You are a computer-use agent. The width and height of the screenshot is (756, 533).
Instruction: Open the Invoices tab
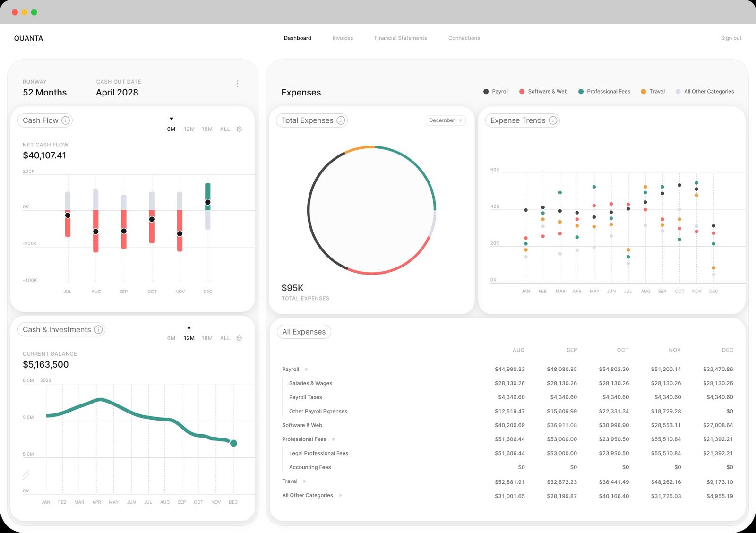click(x=343, y=38)
